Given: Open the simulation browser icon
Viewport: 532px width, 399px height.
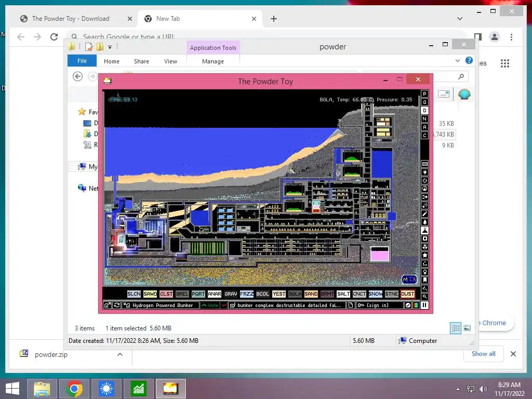Looking at the screenshot, I should [107, 305].
